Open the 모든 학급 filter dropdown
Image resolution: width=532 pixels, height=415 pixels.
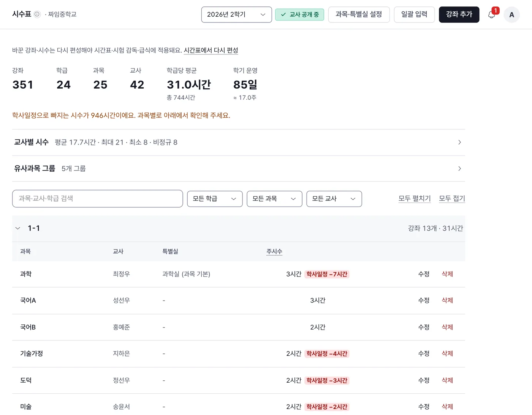(x=215, y=199)
